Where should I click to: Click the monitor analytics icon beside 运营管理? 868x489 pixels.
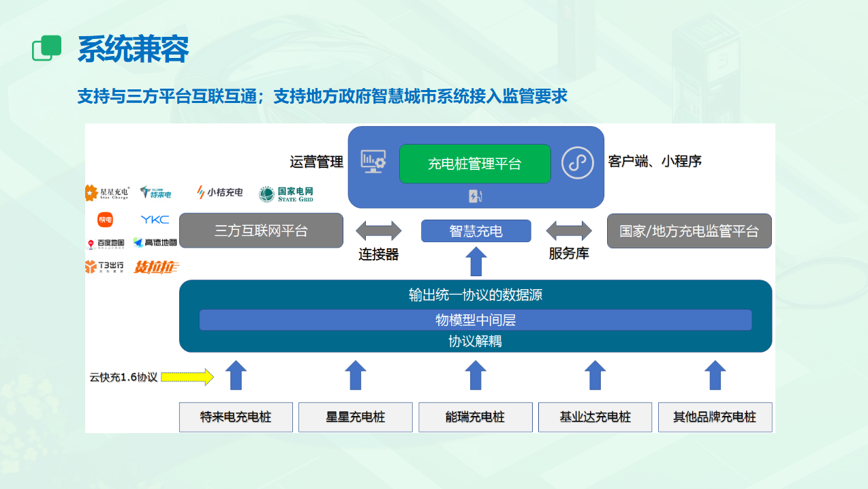pyautogui.click(x=373, y=162)
